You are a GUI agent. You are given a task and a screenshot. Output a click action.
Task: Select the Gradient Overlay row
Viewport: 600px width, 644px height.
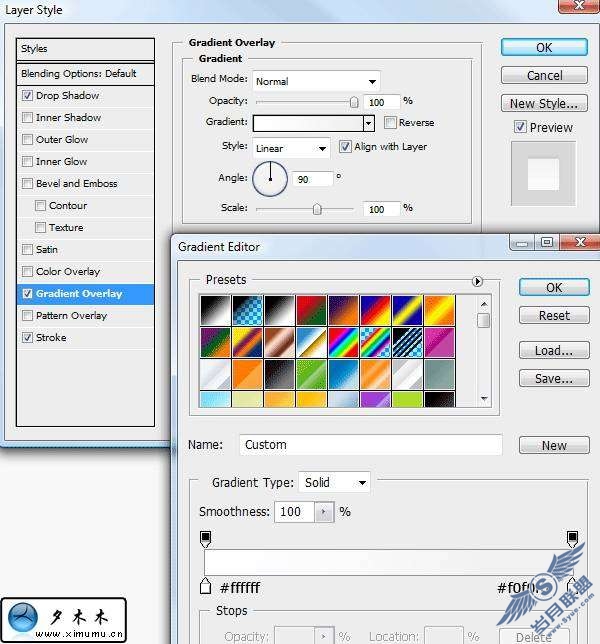(85, 294)
